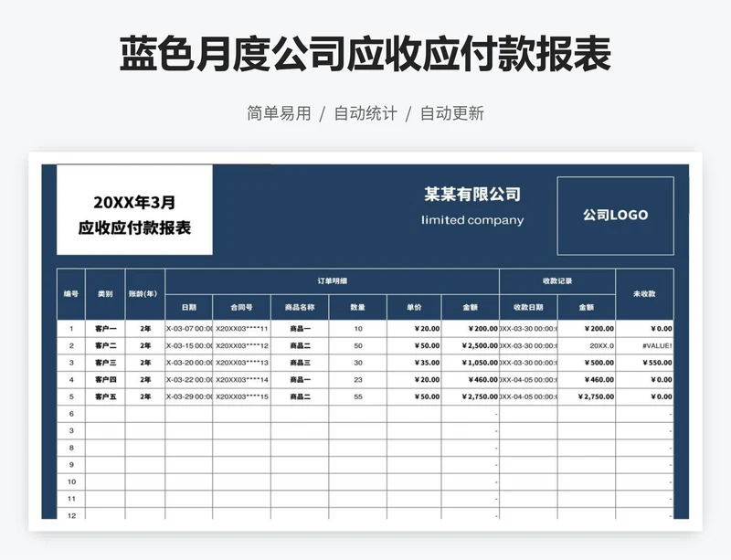Click the 账龄(年) column header

[x=145, y=294]
